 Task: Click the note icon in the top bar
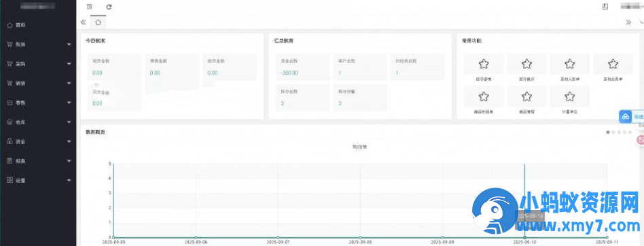(605, 7)
